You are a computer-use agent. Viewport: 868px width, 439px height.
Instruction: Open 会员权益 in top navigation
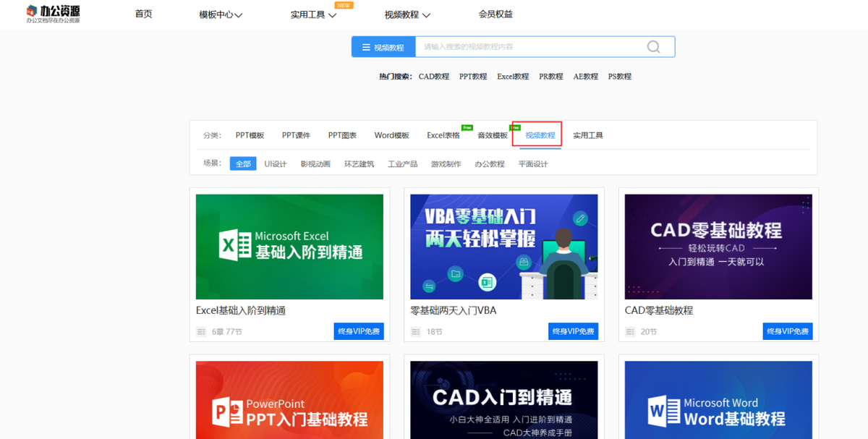point(495,14)
